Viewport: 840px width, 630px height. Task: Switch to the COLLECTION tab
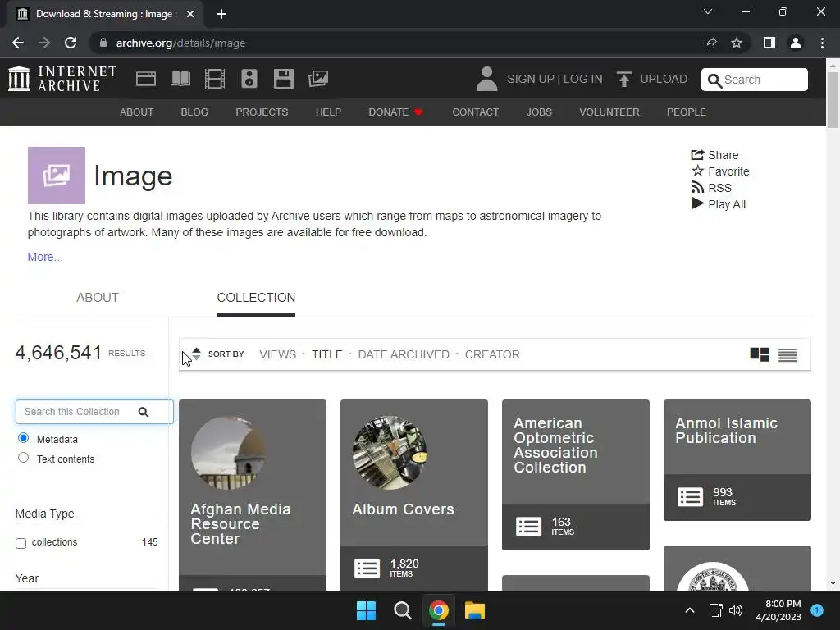pyautogui.click(x=256, y=297)
